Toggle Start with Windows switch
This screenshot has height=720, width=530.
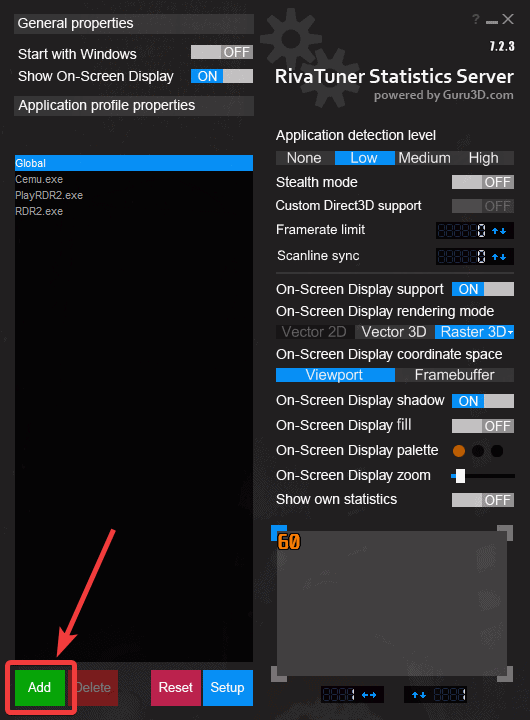point(222,52)
